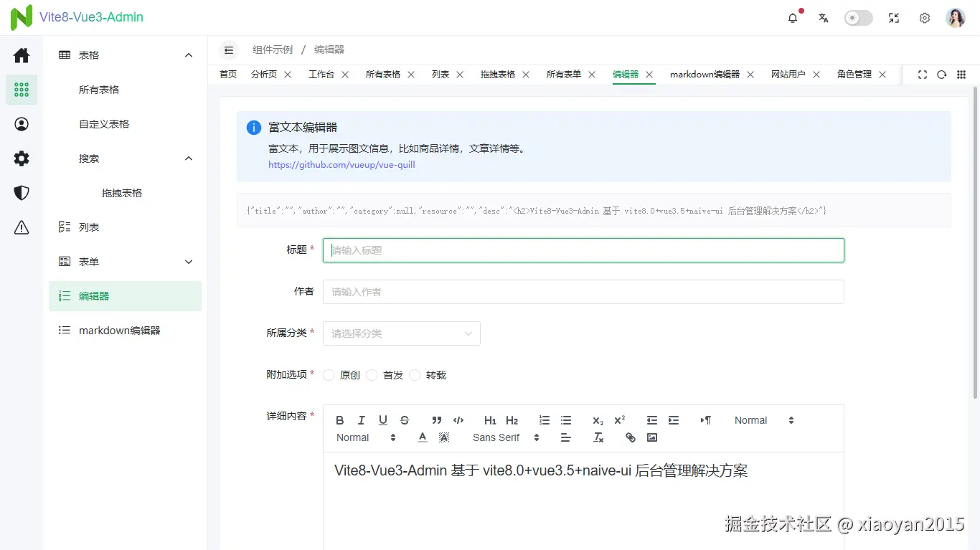
Task: Apply bold formatting in the editor
Action: (x=340, y=420)
